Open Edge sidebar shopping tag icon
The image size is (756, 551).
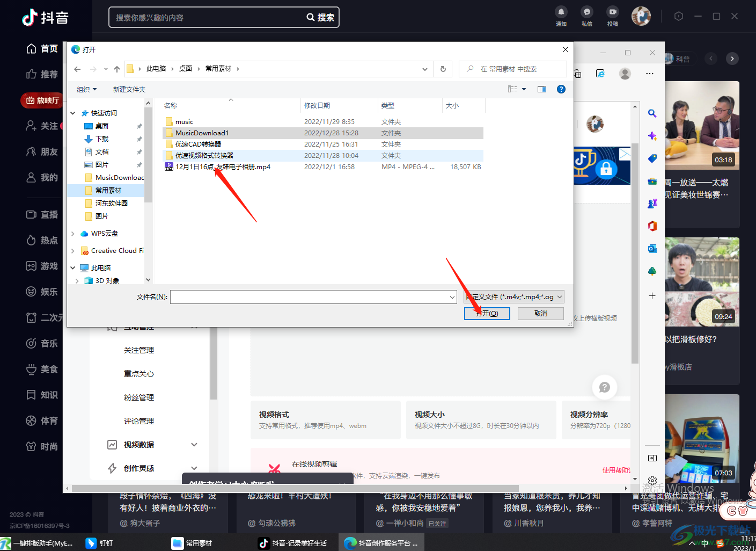click(x=652, y=158)
